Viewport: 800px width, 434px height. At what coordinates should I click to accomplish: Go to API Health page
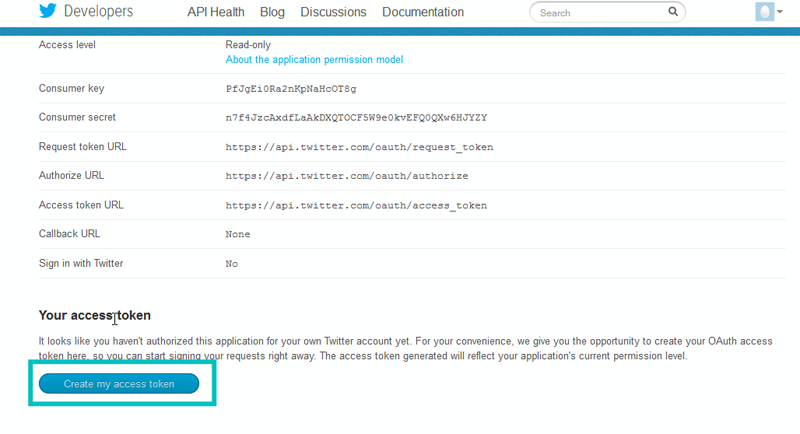[216, 12]
